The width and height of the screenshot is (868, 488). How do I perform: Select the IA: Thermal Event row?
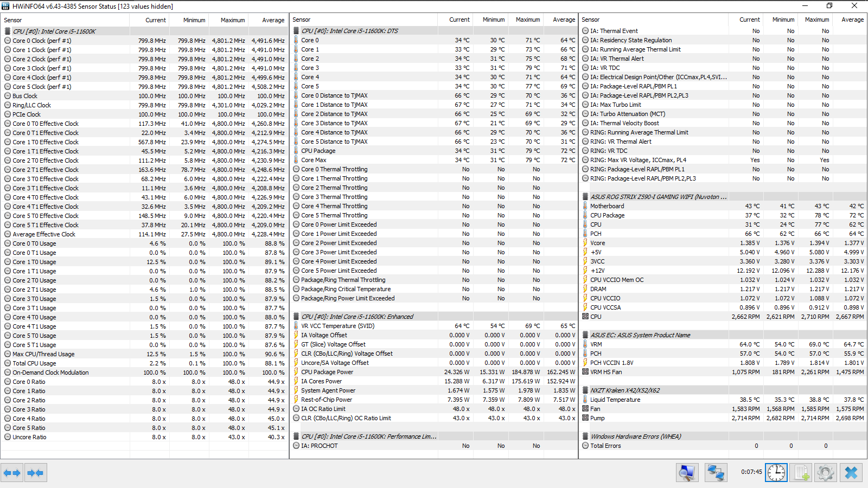point(723,31)
